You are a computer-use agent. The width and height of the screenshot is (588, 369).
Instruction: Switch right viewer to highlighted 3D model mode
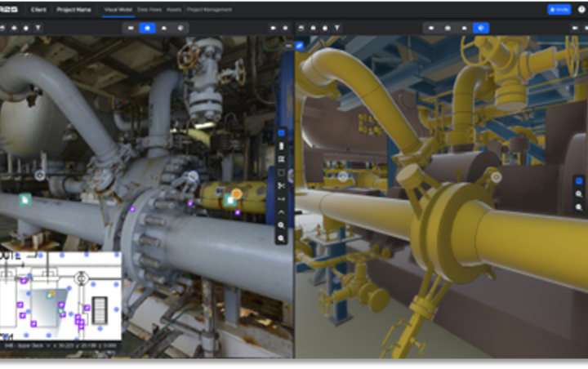tap(481, 28)
